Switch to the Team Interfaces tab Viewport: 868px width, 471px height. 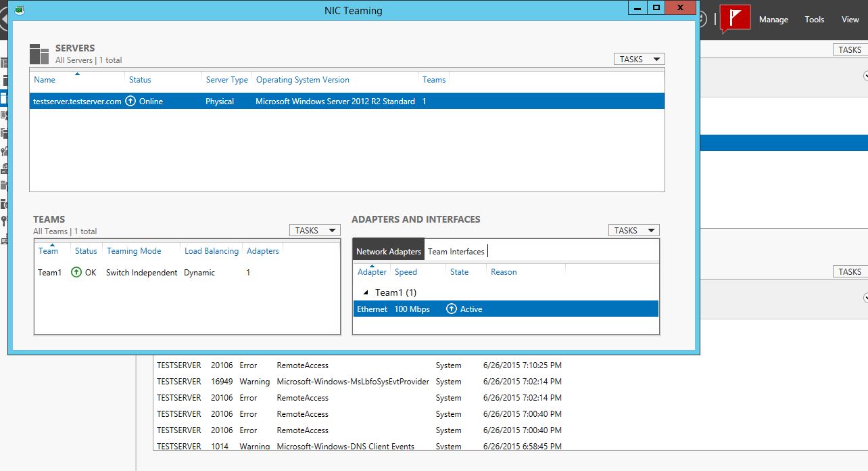pyautogui.click(x=456, y=252)
